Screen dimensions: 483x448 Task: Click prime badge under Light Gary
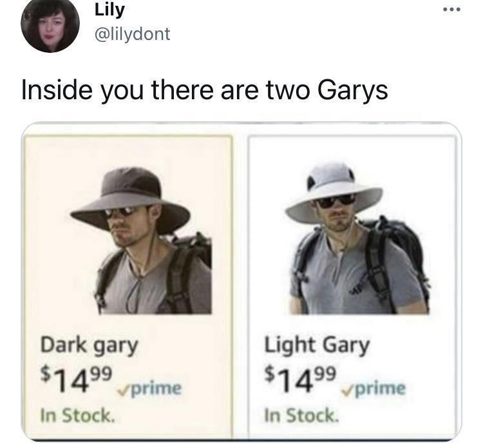[374, 389]
